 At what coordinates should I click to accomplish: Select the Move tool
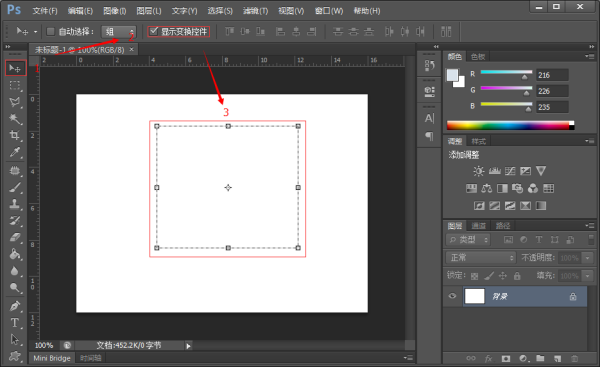[x=15, y=68]
